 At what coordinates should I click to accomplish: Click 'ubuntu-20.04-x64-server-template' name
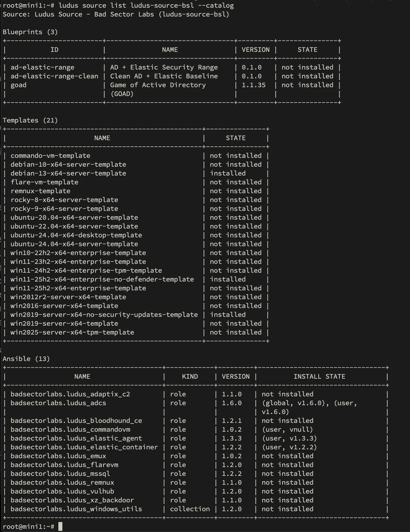74,218
